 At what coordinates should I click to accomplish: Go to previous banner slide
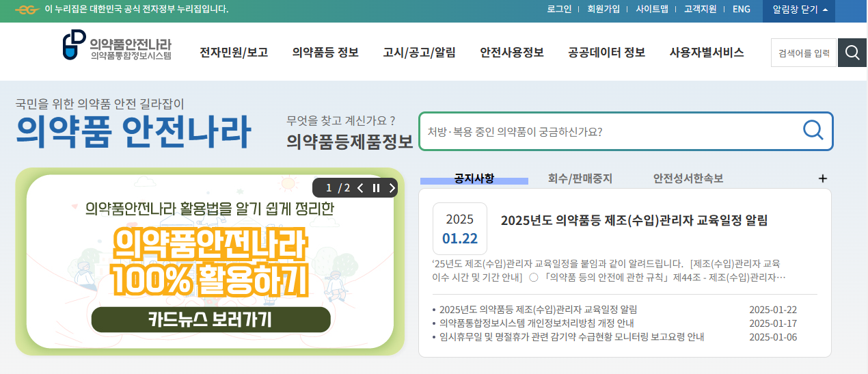point(360,188)
